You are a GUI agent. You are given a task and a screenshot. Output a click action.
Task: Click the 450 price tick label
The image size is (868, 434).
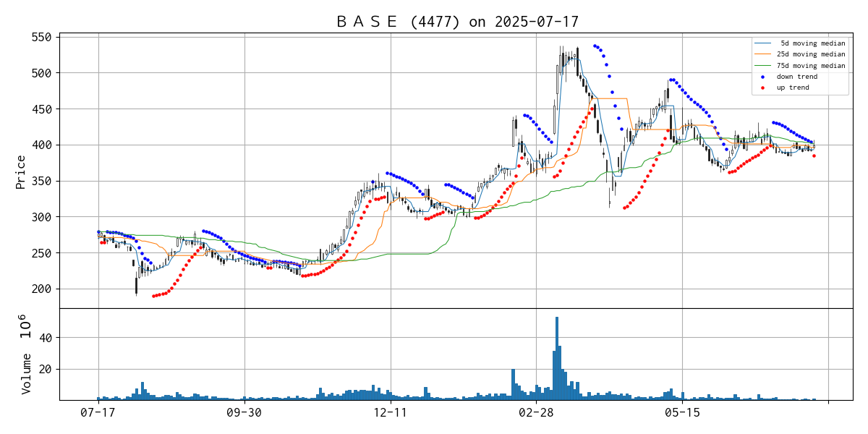[x=41, y=109]
